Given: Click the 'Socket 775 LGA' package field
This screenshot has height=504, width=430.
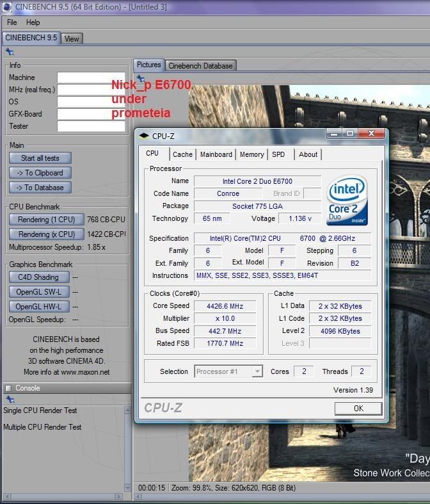Looking at the screenshot, I should (x=257, y=206).
